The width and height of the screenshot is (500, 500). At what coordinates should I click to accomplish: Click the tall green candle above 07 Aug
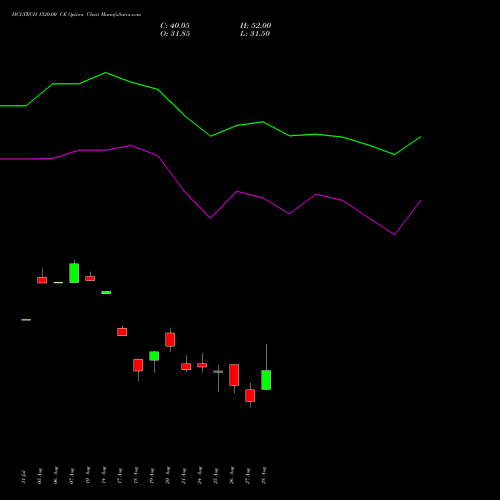click(74, 273)
